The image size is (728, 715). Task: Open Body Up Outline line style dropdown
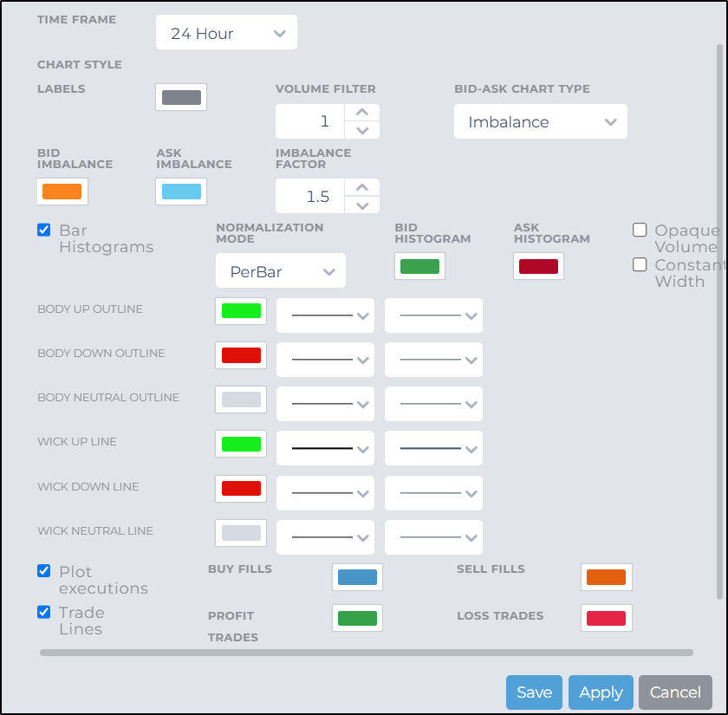[x=325, y=315]
